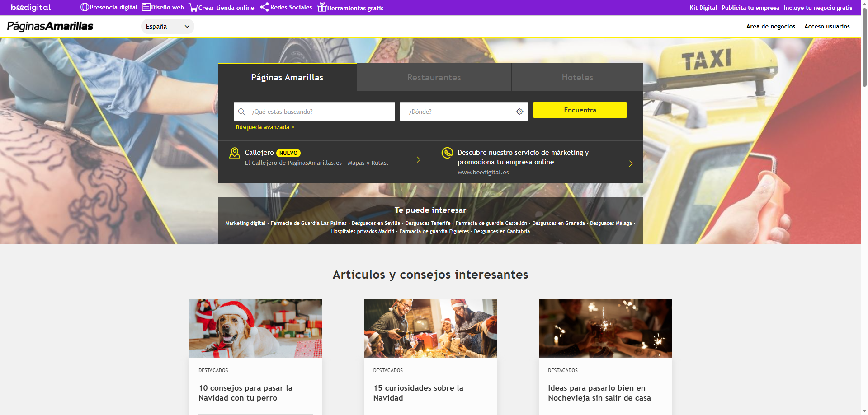The image size is (868, 415).
Task: Click the Presencia digital globe icon
Action: click(x=85, y=7)
